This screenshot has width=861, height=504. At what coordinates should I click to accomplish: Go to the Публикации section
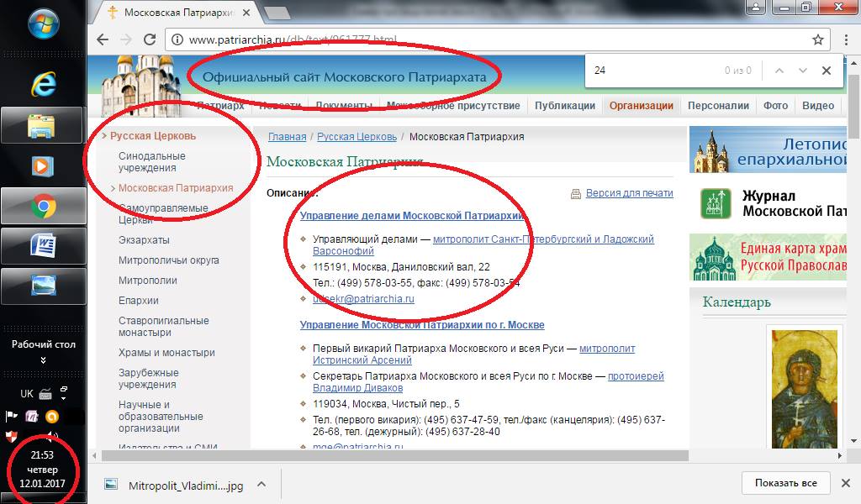pos(565,105)
